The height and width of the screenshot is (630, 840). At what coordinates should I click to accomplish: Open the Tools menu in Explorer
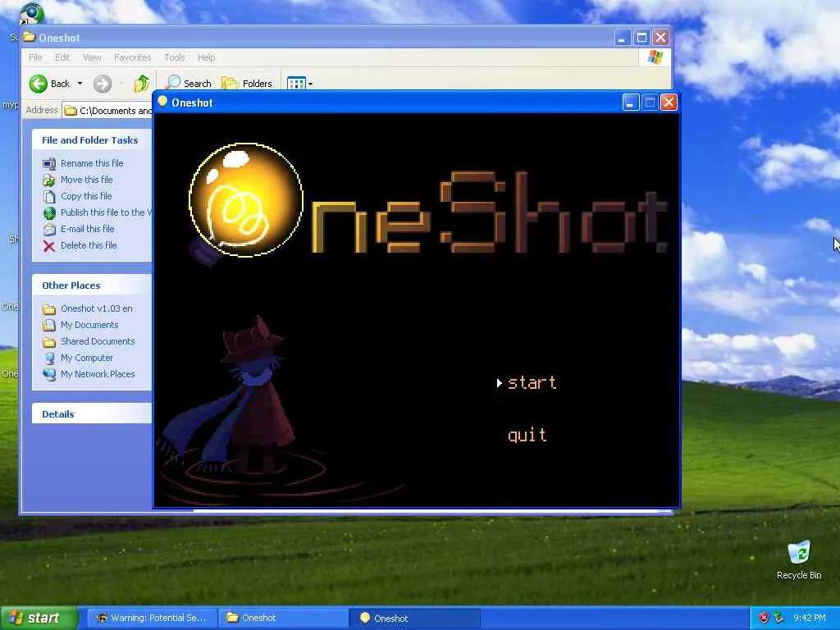[x=175, y=57]
